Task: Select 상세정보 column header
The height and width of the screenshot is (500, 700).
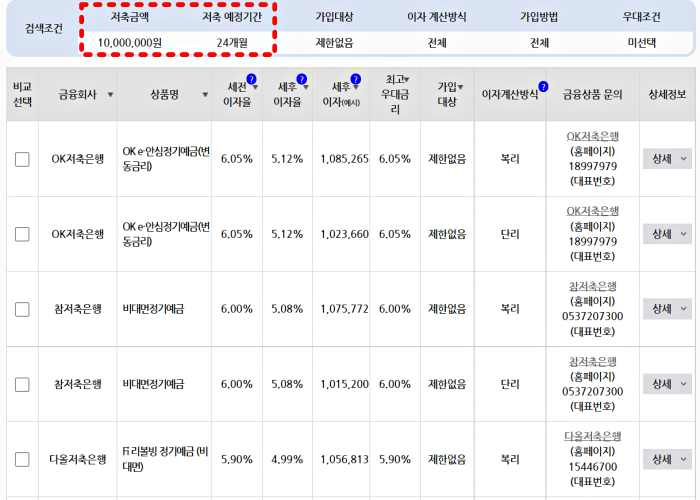Action: tap(667, 94)
